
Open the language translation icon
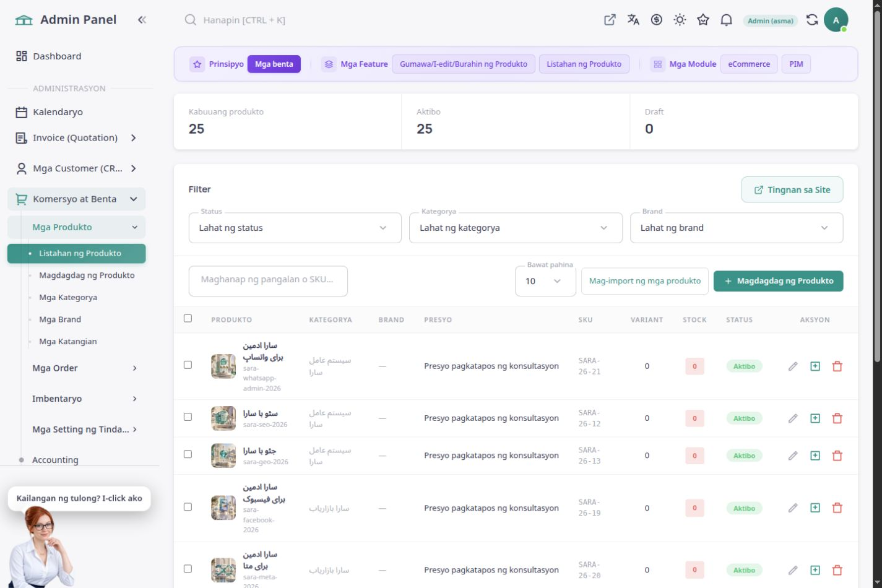click(633, 20)
